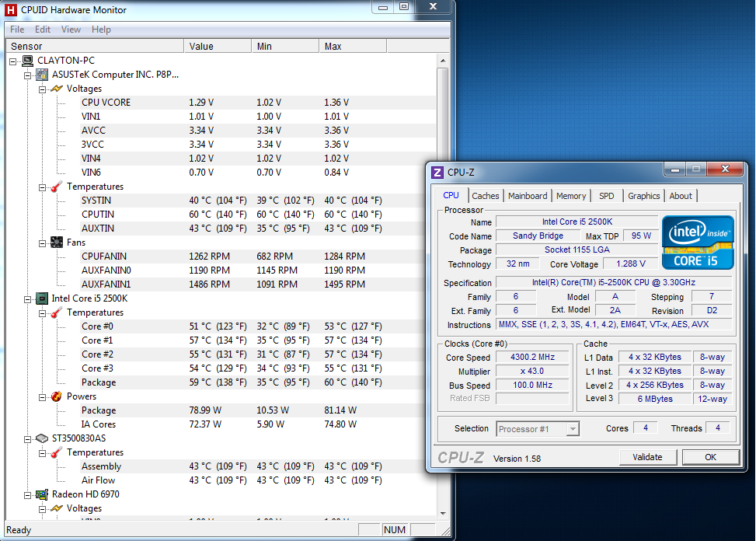Collapse the ST3500830AS drive node

coord(27,439)
